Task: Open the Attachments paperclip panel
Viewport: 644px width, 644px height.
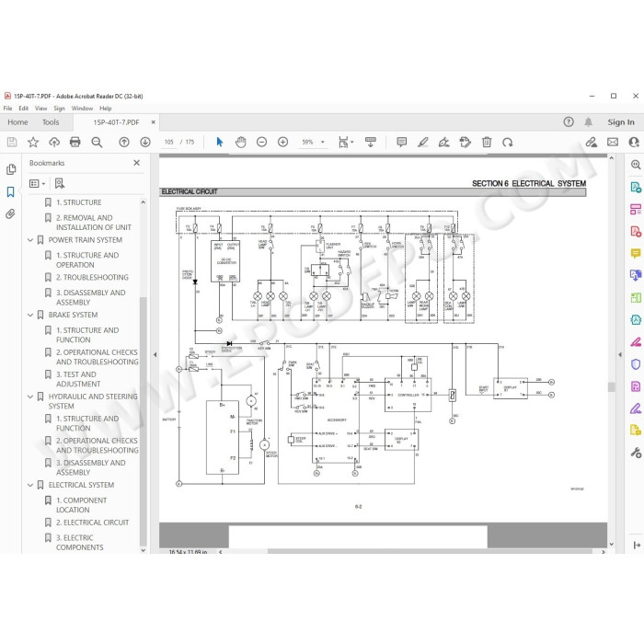Action: coord(11,213)
